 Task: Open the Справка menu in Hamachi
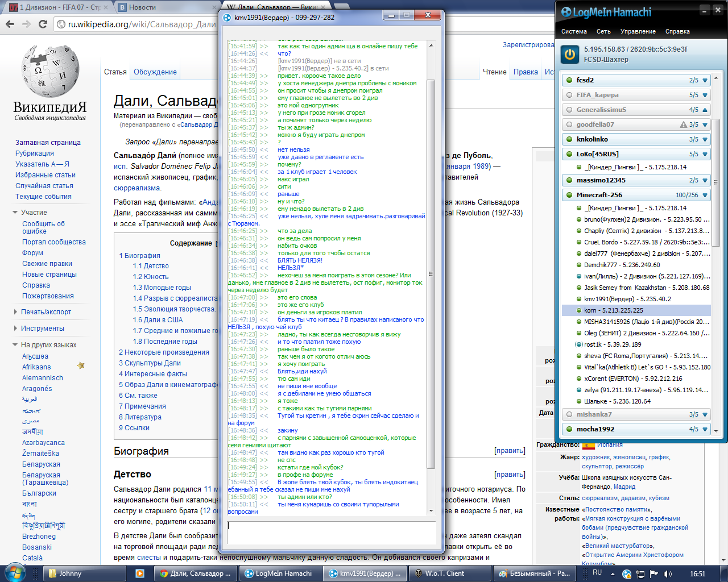point(677,31)
